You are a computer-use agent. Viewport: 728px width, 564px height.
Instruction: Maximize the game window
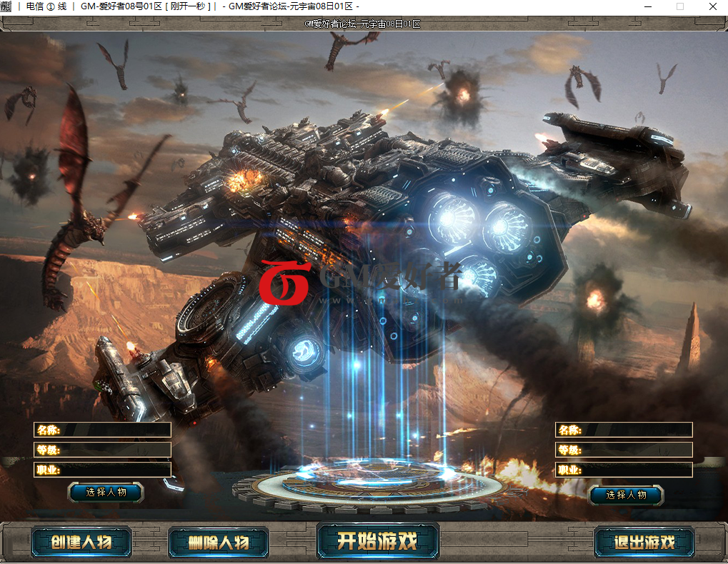tap(679, 6)
